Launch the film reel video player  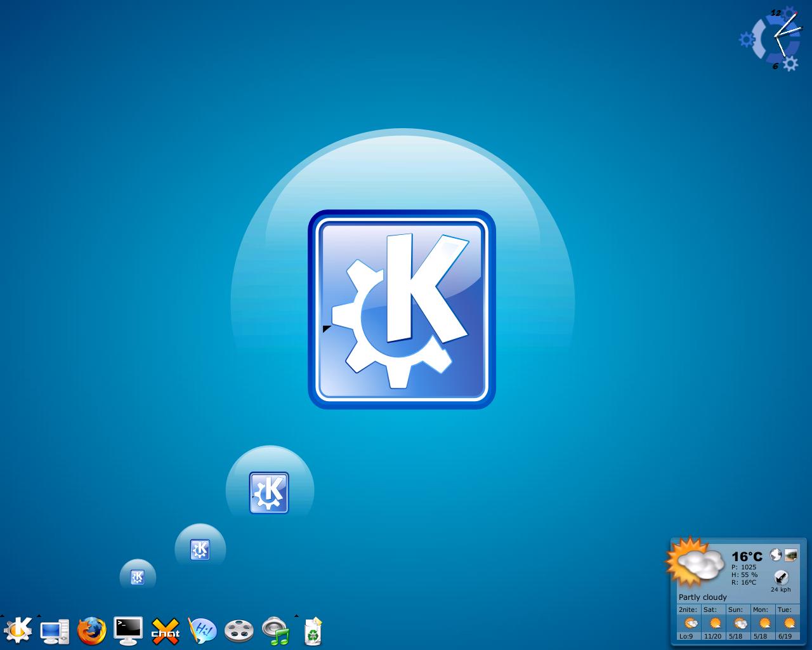(239, 631)
